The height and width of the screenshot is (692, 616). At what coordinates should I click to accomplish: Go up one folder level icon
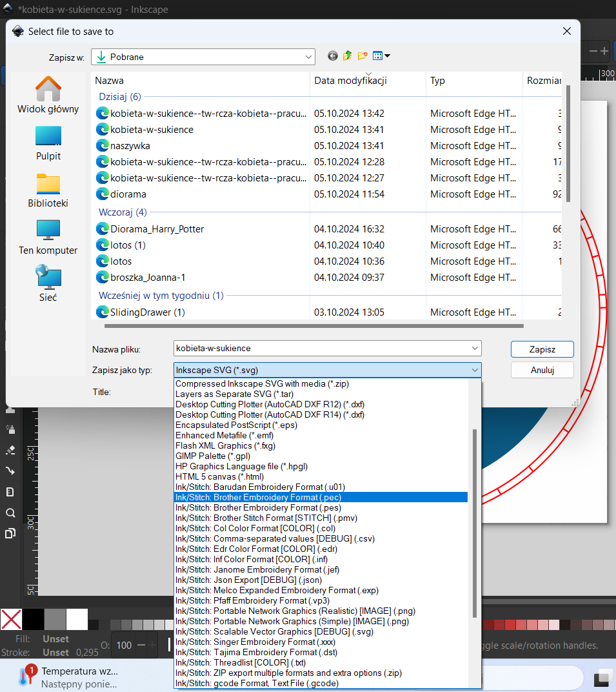[348, 56]
